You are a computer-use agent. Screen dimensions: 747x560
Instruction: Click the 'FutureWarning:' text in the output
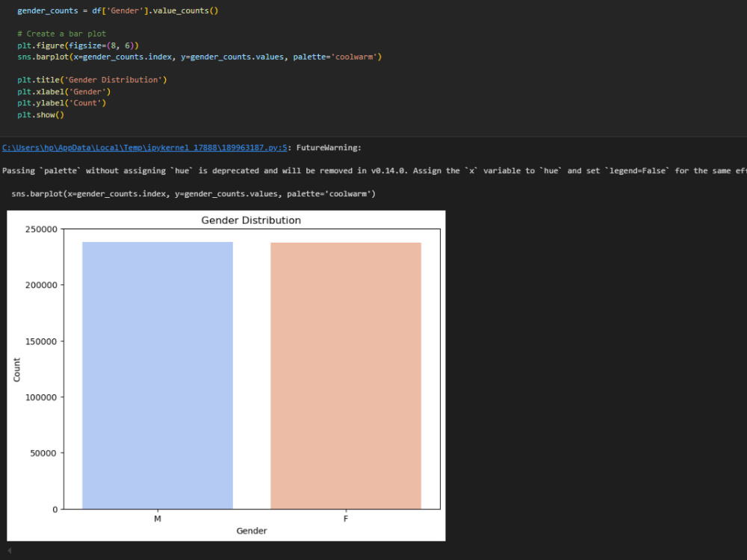[329, 148]
